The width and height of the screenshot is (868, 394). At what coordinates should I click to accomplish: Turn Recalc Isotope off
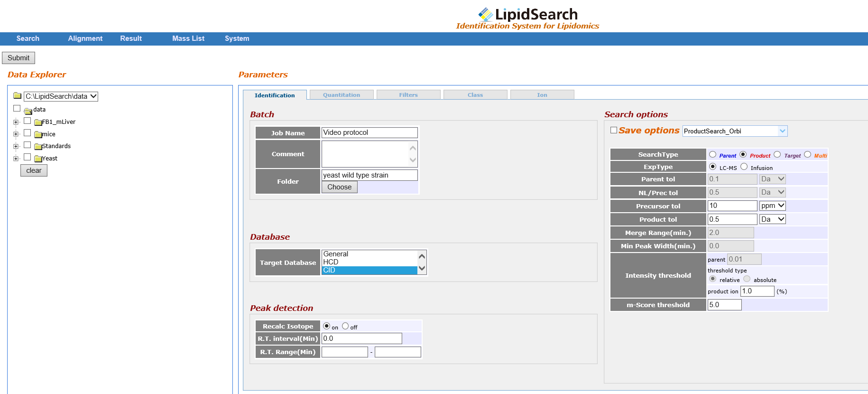click(x=345, y=326)
